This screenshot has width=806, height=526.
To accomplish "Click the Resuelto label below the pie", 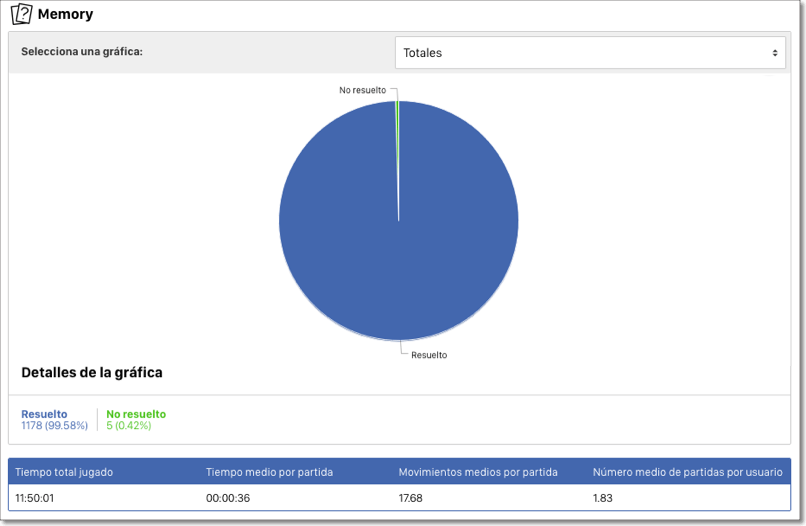I will [x=429, y=355].
